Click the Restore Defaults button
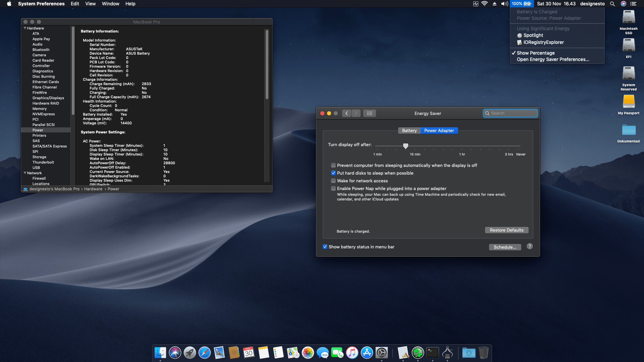The image size is (644, 362). click(x=506, y=230)
